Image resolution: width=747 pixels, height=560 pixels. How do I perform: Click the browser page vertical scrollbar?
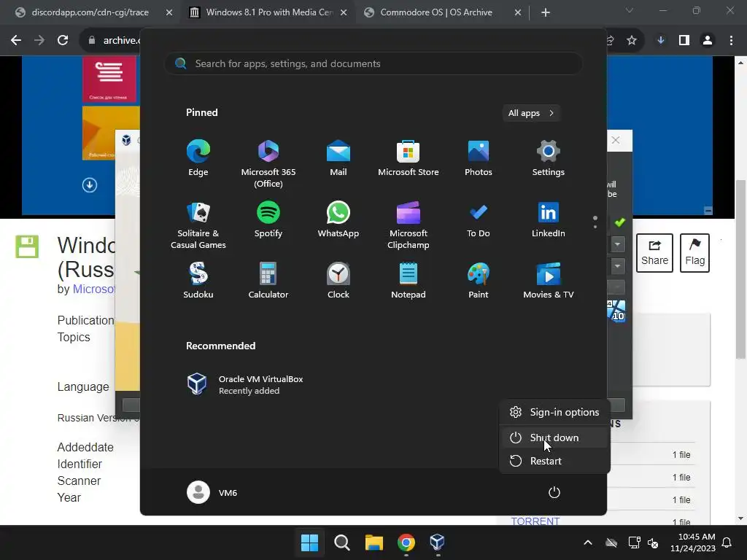(741, 269)
